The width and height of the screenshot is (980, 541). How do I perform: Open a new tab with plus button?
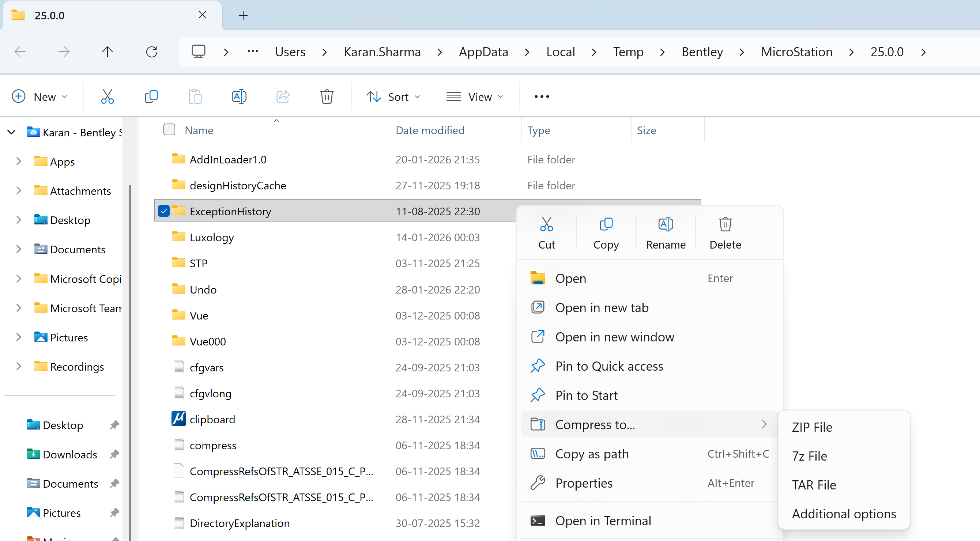[x=243, y=15]
